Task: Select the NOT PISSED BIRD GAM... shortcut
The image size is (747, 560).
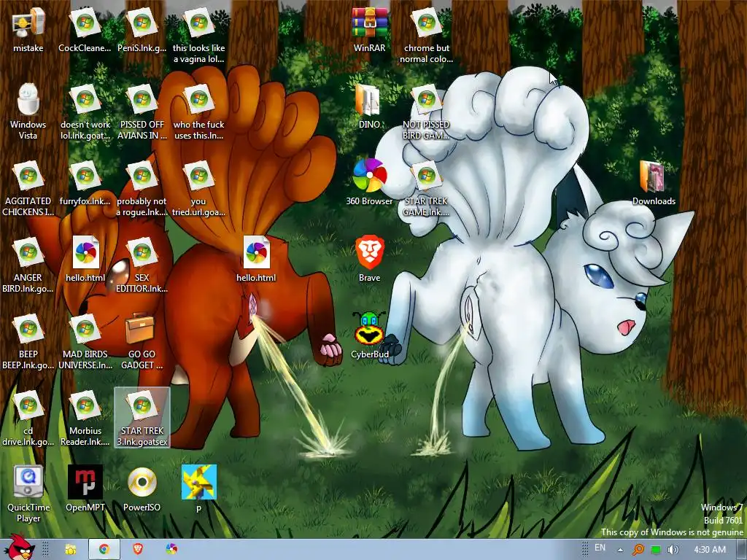Action: coord(426,112)
